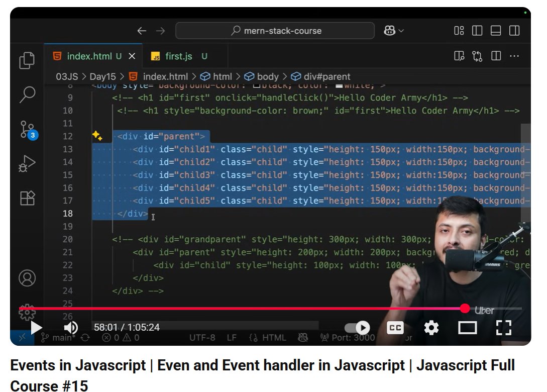Image resolution: width=547 pixels, height=392 pixels.
Task: Click line number 18 in the gutter
Action: tap(68, 213)
